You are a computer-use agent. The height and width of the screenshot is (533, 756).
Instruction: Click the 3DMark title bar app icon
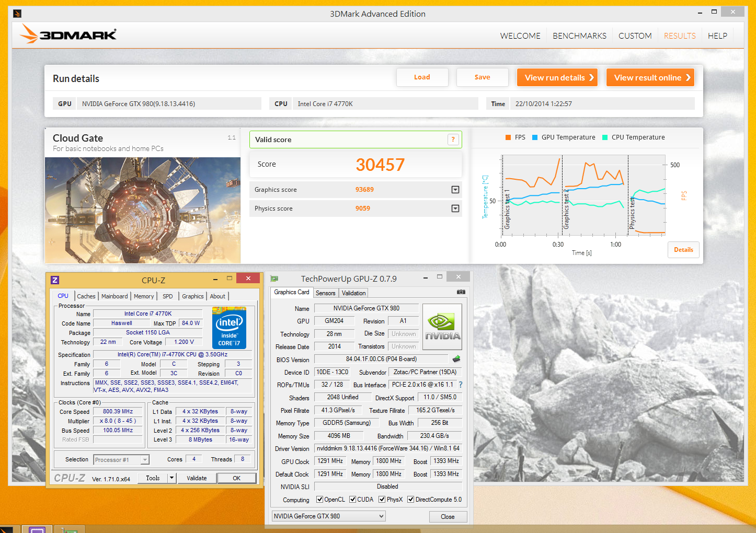click(x=17, y=14)
